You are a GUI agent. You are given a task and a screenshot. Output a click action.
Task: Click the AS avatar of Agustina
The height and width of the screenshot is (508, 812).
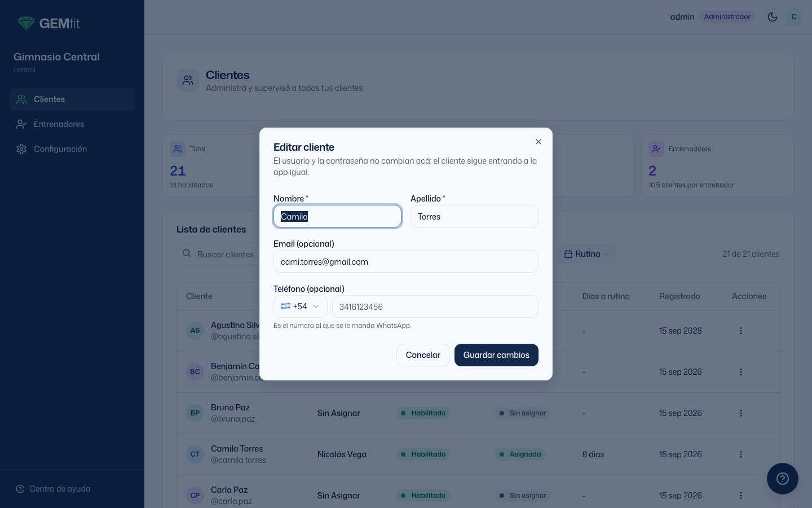pos(195,331)
